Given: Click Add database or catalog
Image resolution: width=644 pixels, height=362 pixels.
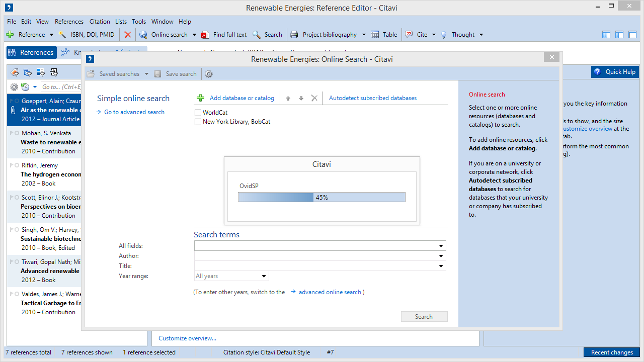Looking at the screenshot, I should tap(235, 98).
